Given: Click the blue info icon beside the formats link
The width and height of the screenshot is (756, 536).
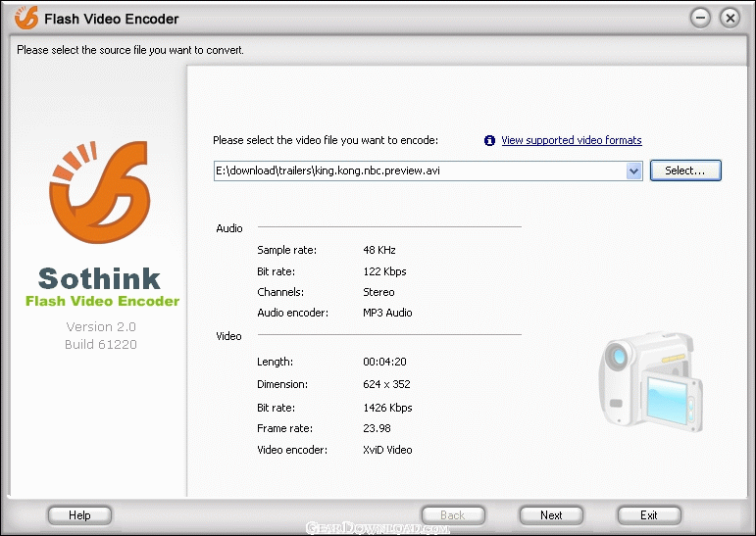Looking at the screenshot, I should (489, 140).
